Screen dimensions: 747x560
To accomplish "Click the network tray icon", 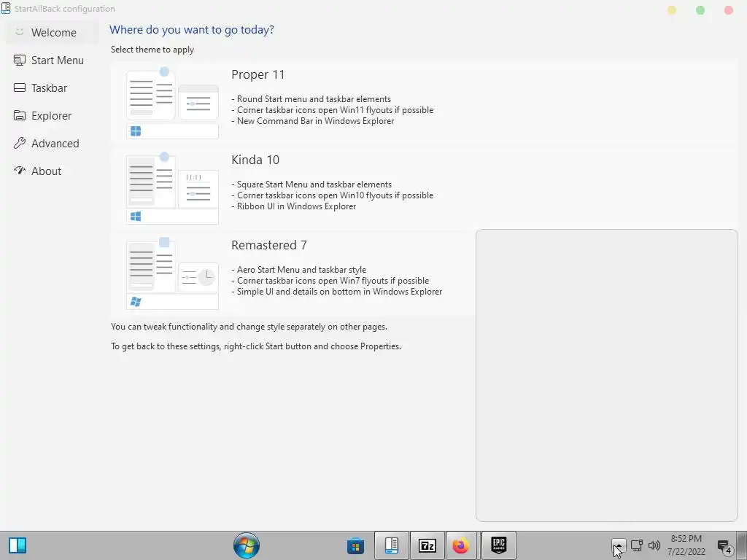I will coord(637,545).
